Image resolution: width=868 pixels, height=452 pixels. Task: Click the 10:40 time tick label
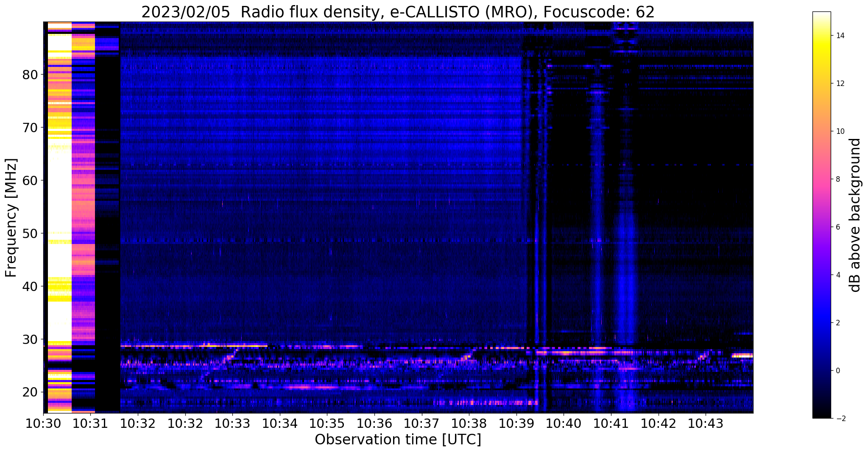click(x=564, y=423)
